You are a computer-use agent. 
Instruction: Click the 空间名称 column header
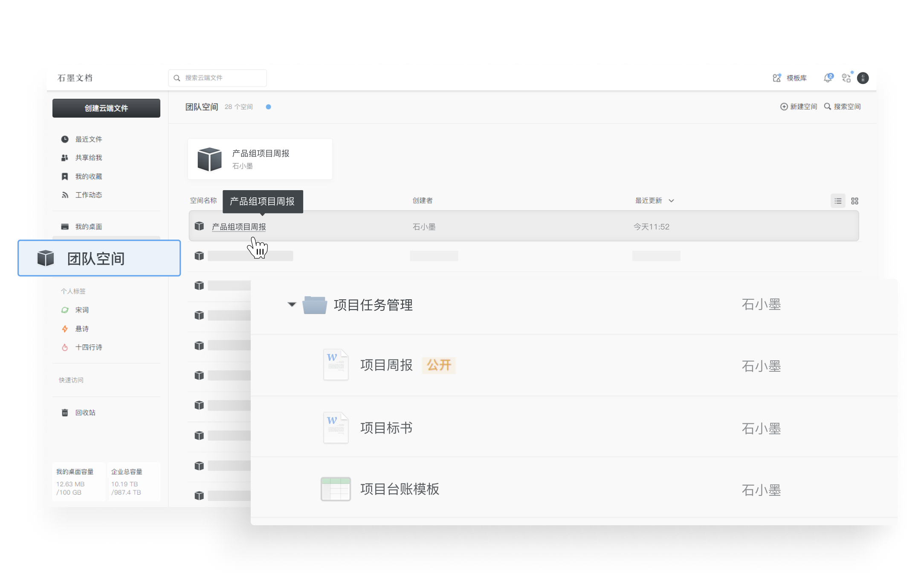tap(203, 200)
